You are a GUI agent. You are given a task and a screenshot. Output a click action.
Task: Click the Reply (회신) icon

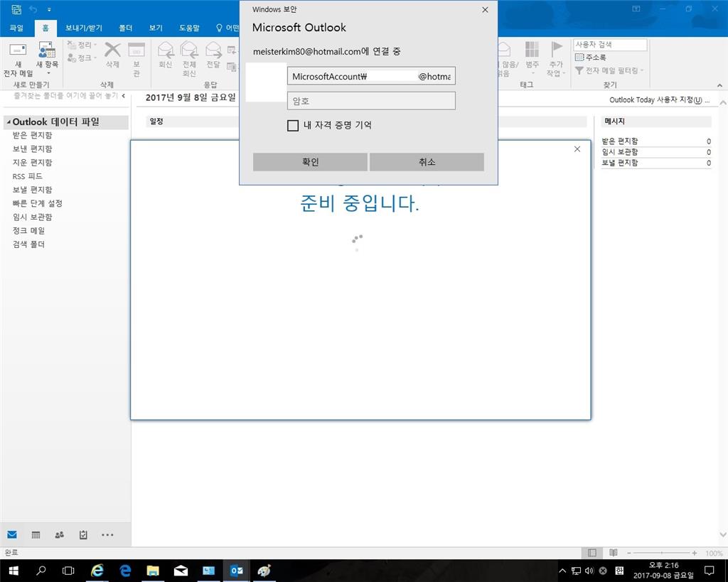pyautogui.click(x=166, y=49)
